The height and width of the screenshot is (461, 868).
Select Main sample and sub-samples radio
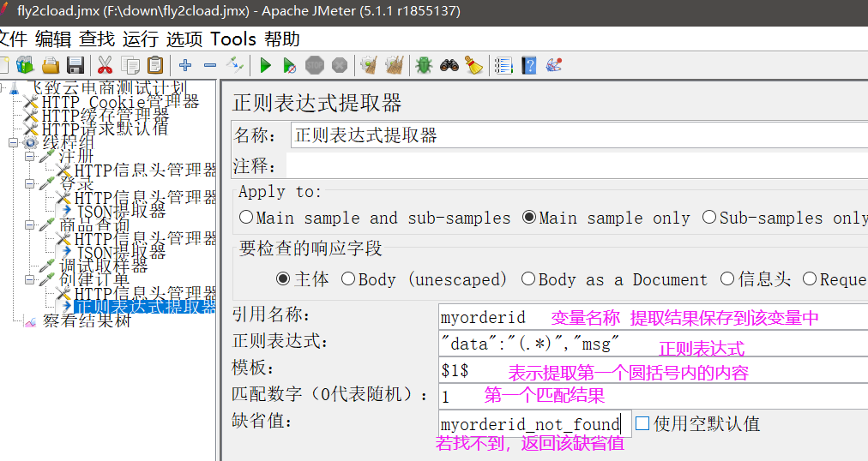click(x=246, y=218)
